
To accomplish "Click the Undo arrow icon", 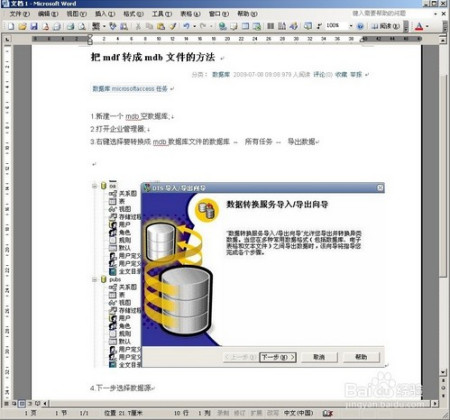I will (186, 26).
